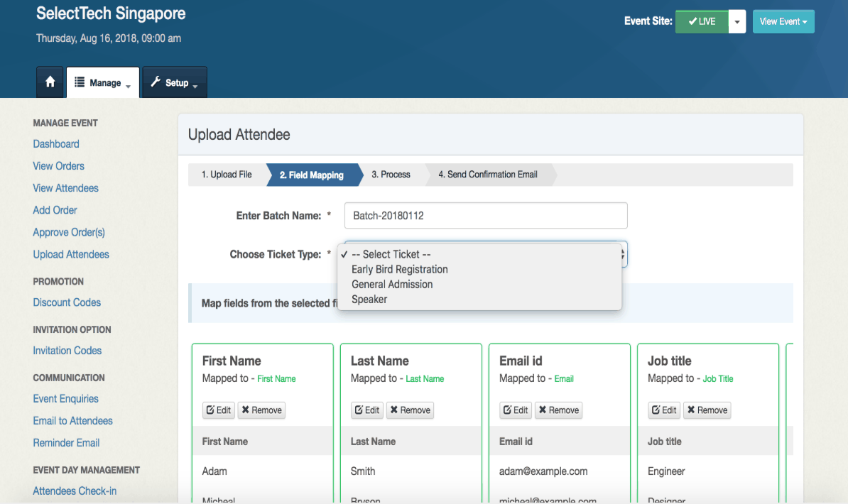Remove the Last Name field mapping

(x=411, y=410)
